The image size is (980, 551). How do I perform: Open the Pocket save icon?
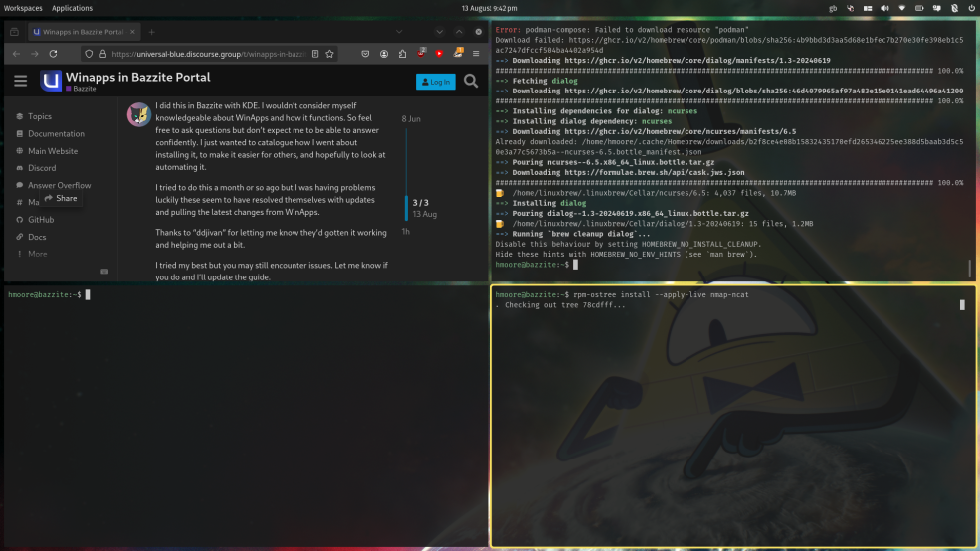click(365, 54)
